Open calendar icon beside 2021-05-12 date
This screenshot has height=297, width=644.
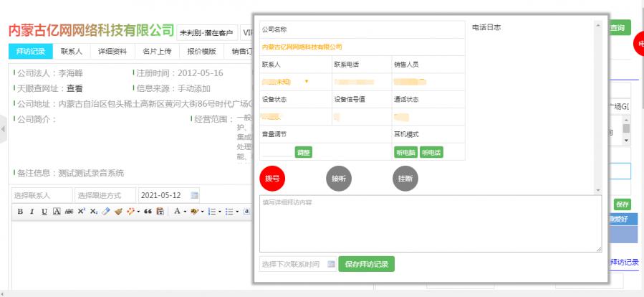click(x=194, y=195)
